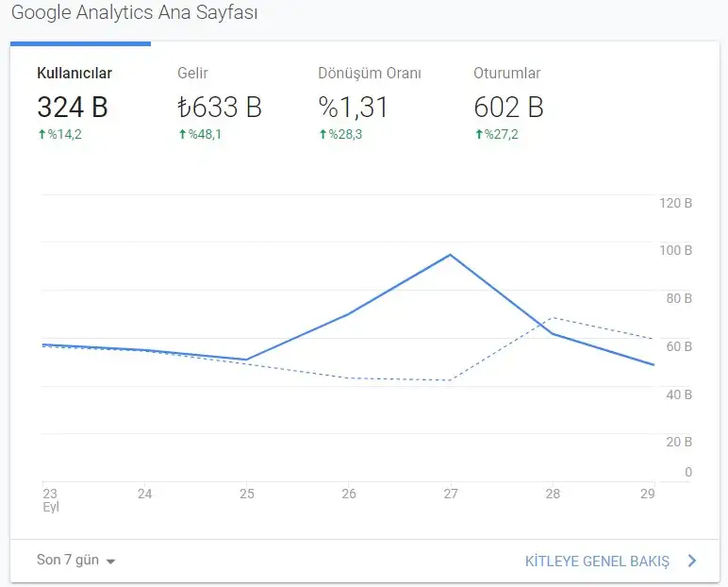The width and height of the screenshot is (728, 587).
Task: Open the KİTLEYE GENEL BAKIŞ link
Action: tap(597, 561)
